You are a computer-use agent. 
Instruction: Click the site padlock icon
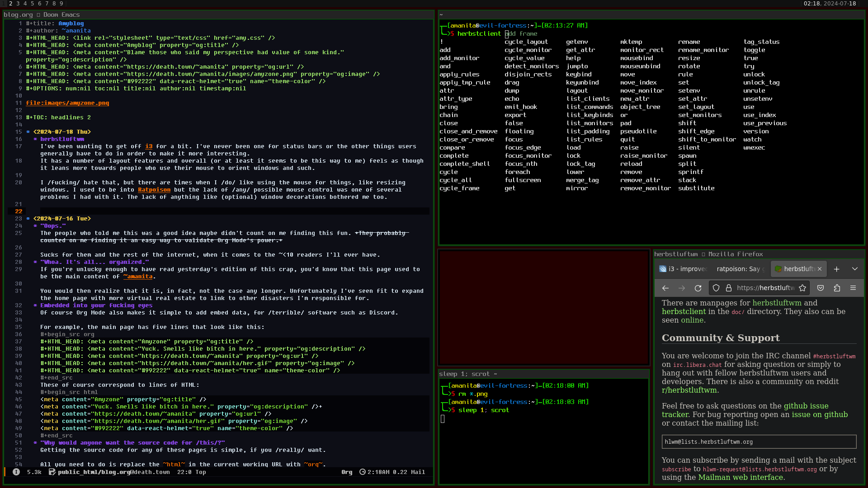(x=729, y=288)
